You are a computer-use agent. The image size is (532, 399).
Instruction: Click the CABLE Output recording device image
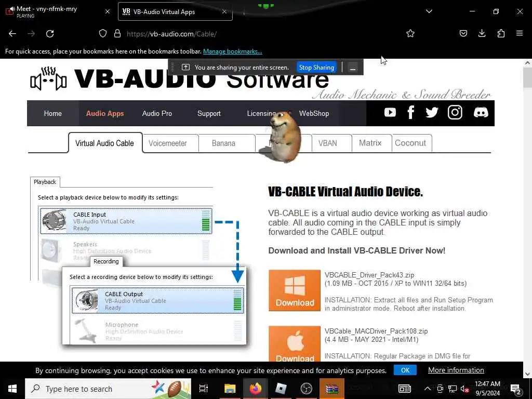[86, 301]
